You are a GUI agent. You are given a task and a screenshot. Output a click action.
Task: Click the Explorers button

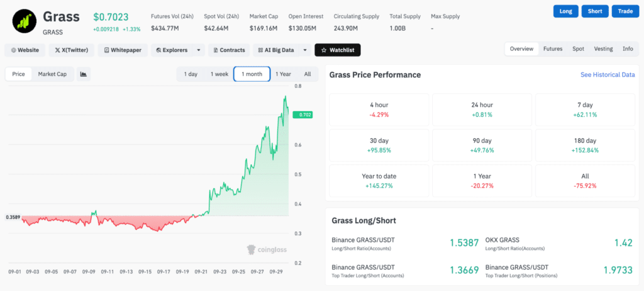pyautogui.click(x=172, y=50)
